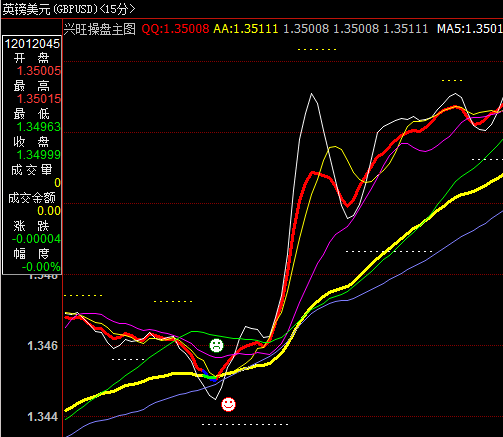The image size is (503, 437).
Task: Click the 涨跌 value -0.00004
Action: (36, 239)
